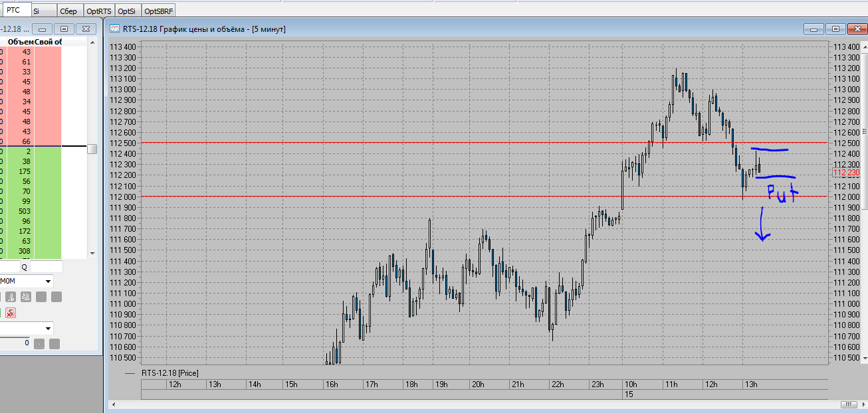Screen dimensions: 868x413
Task: Click the 22h label on time axis
Action: pos(558,384)
